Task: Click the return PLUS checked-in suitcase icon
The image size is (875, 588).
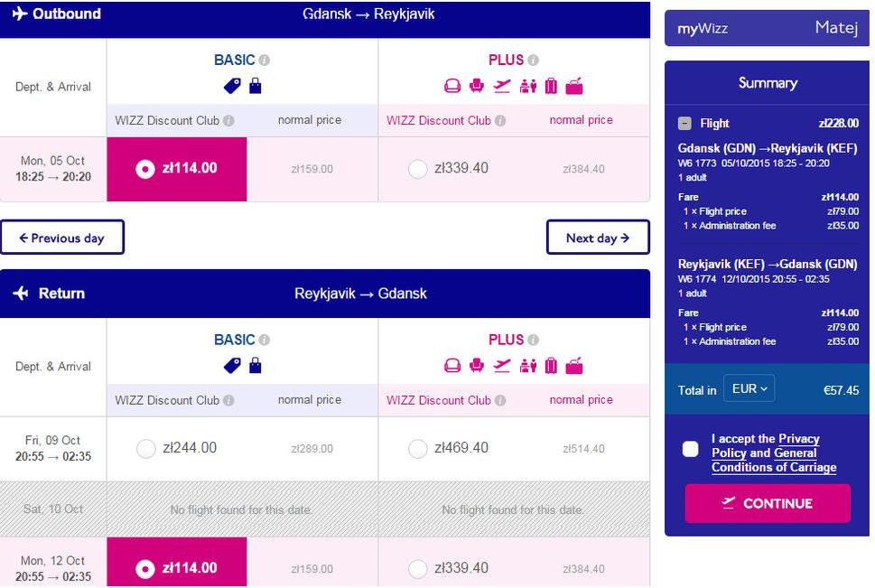Action: (x=551, y=366)
